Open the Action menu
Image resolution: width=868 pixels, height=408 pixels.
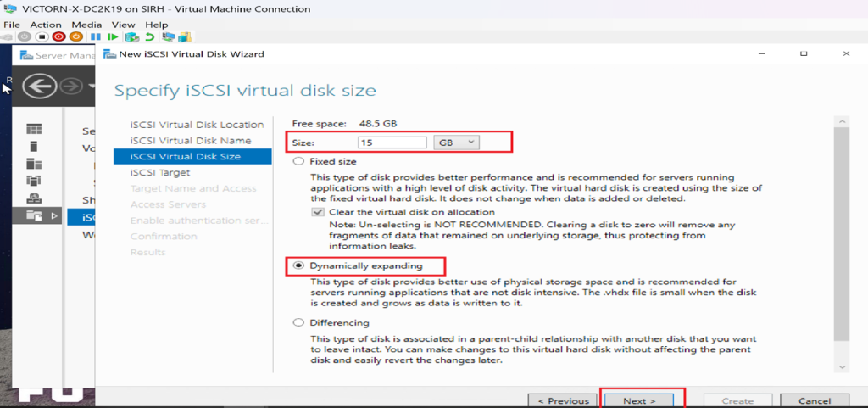pos(46,25)
